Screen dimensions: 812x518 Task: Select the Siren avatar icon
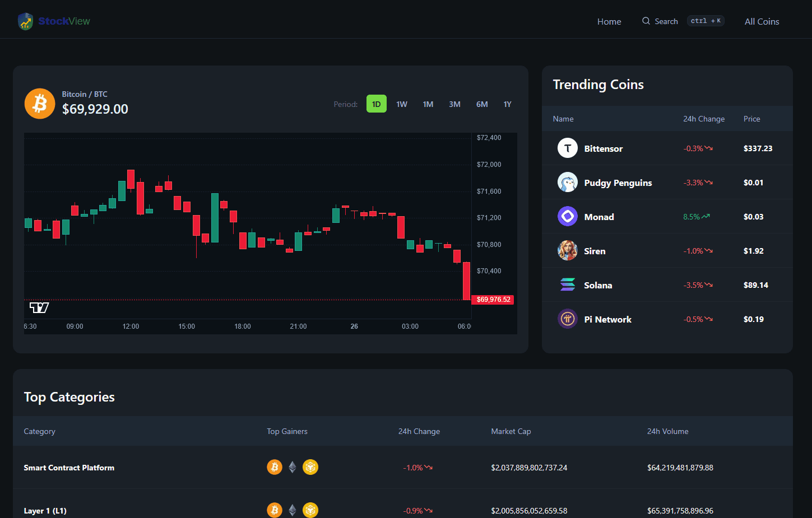coord(567,251)
